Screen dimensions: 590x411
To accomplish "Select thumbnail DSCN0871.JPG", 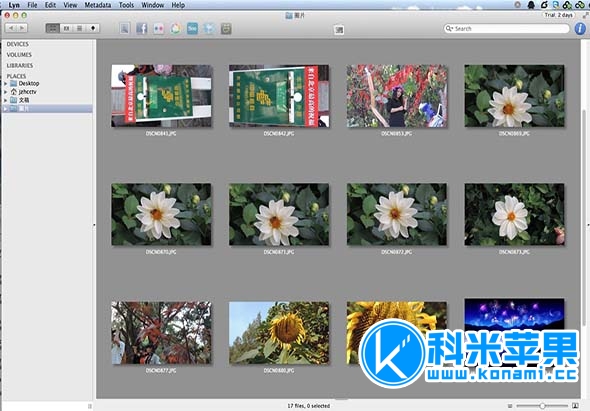I will point(279,214).
